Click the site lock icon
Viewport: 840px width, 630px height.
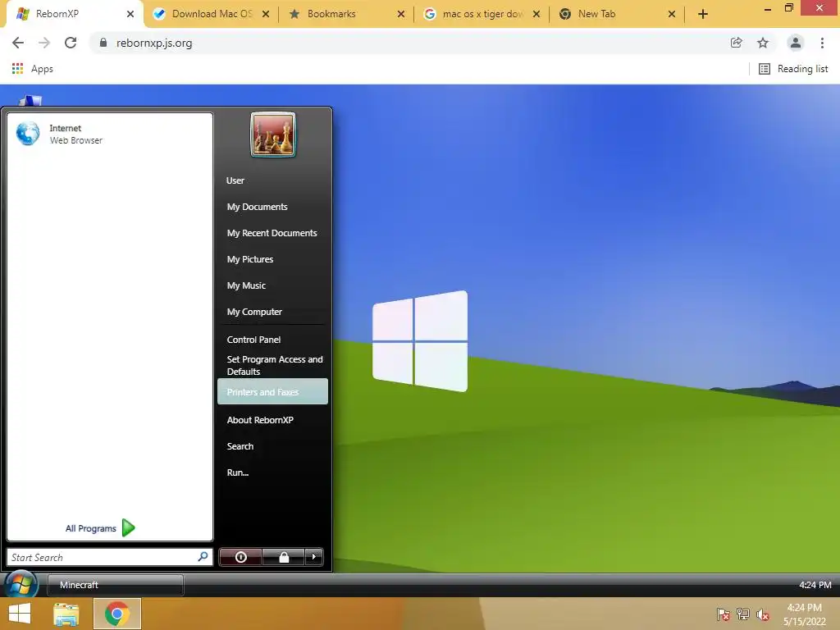point(103,43)
